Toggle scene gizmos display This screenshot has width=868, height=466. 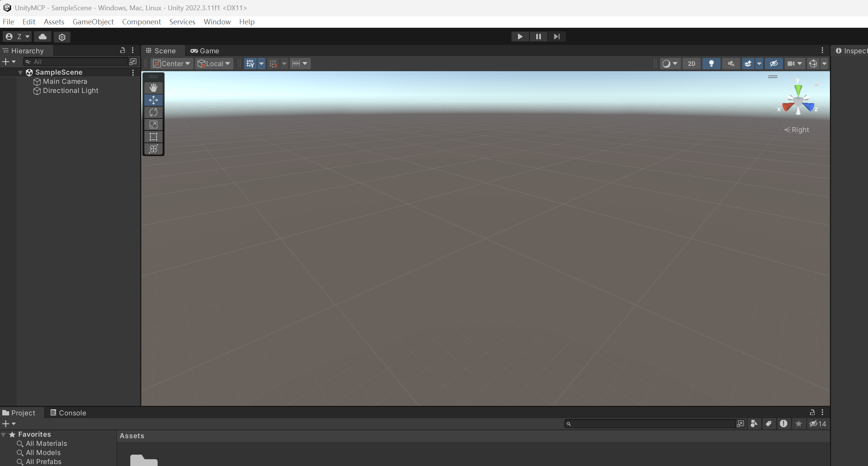click(x=813, y=64)
